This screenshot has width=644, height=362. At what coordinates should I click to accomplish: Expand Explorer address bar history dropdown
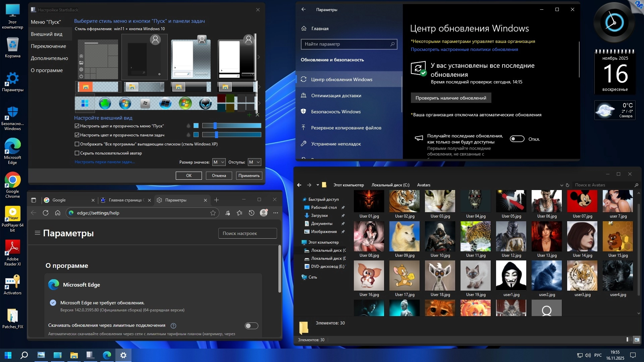(561, 185)
